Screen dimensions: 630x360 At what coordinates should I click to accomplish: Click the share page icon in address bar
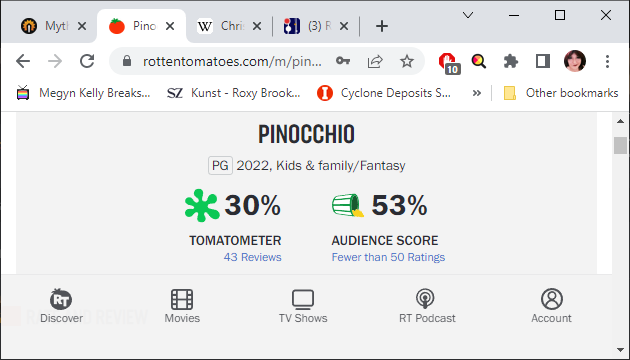374,61
